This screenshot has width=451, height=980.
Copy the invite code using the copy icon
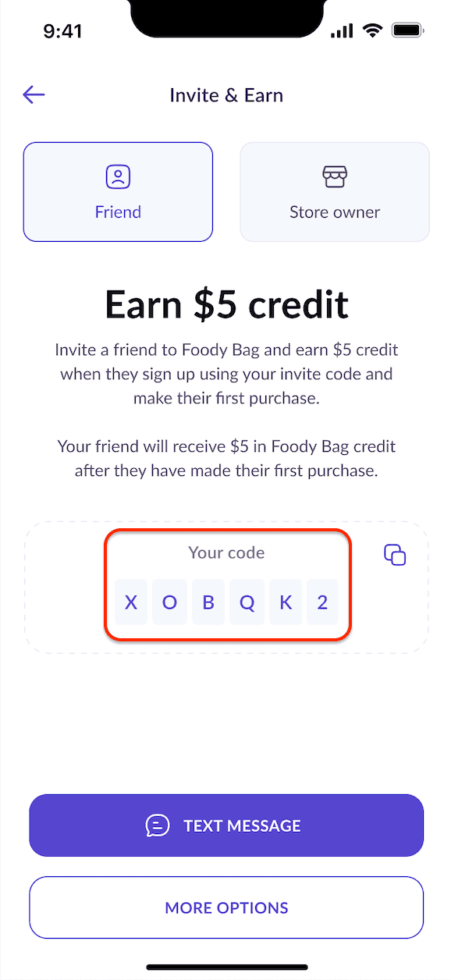click(395, 554)
